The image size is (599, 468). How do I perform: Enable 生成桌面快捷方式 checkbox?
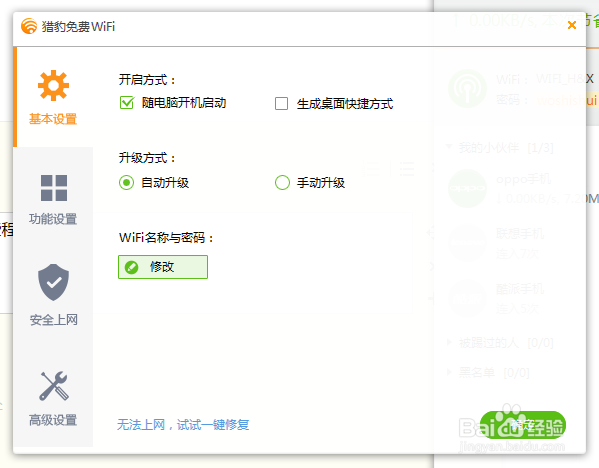tap(282, 104)
